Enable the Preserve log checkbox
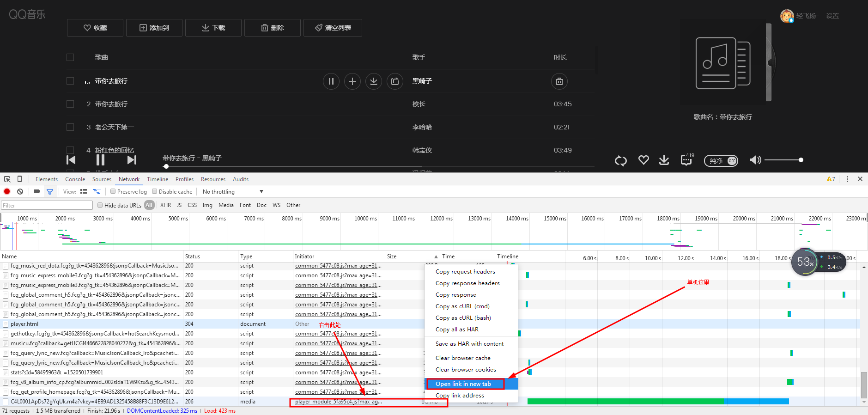Image resolution: width=868 pixels, height=415 pixels. click(113, 191)
